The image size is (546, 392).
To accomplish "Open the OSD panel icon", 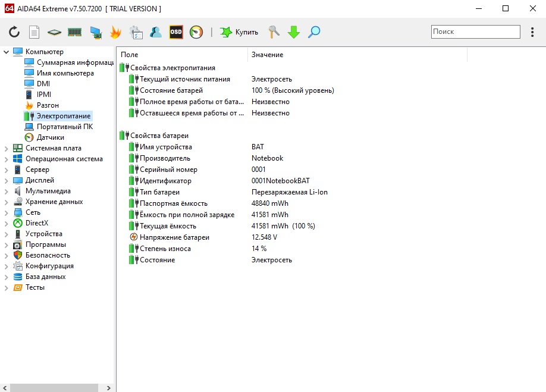I will 176,32.
